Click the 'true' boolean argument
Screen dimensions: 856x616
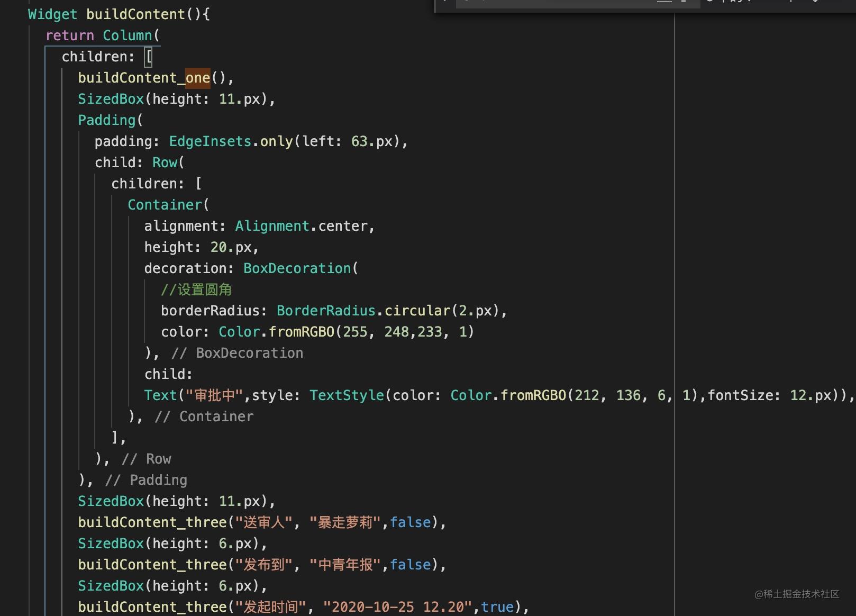click(x=497, y=606)
